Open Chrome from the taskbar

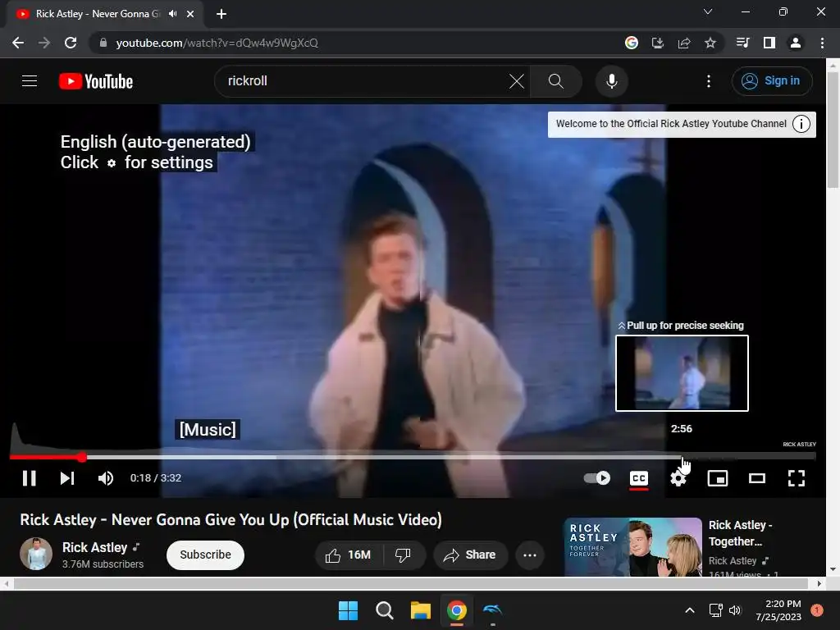tap(457, 610)
